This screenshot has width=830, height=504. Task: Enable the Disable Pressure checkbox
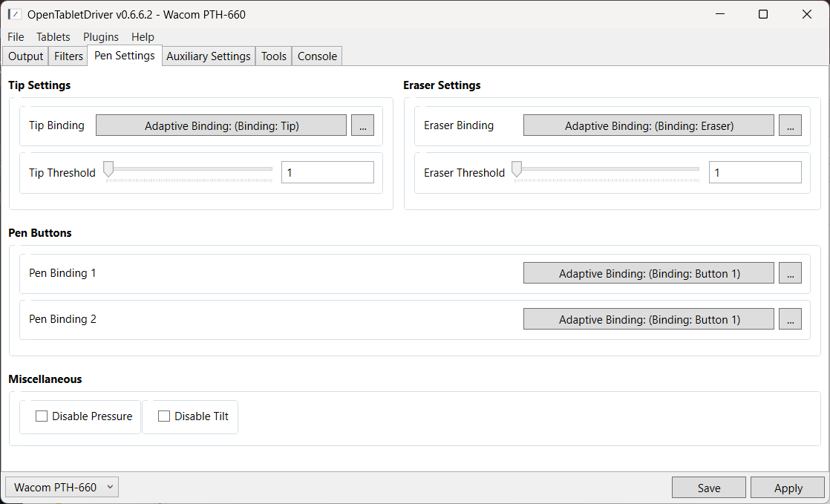pos(42,416)
